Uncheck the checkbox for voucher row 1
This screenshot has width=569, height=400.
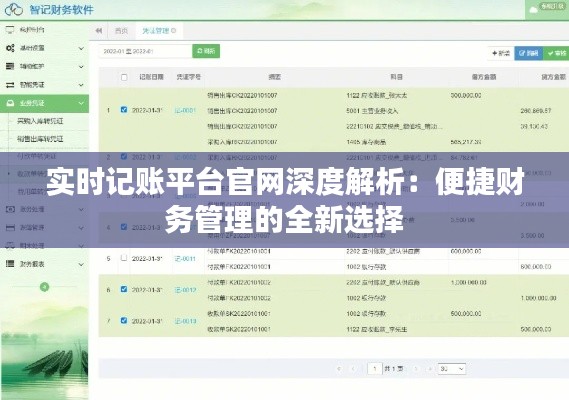(124, 110)
